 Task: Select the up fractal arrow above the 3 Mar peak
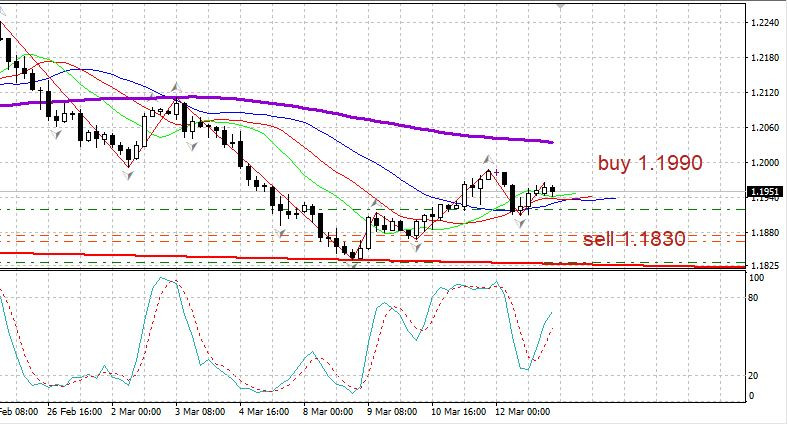(x=175, y=87)
